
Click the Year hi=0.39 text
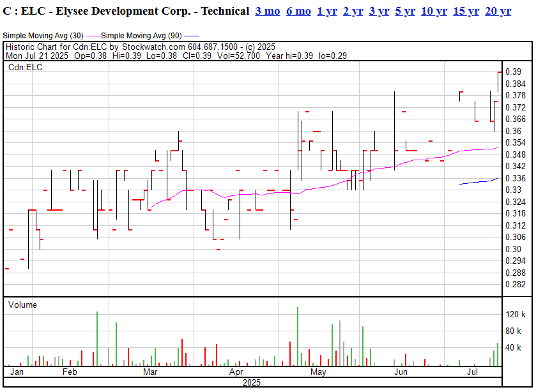pyautogui.click(x=289, y=56)
